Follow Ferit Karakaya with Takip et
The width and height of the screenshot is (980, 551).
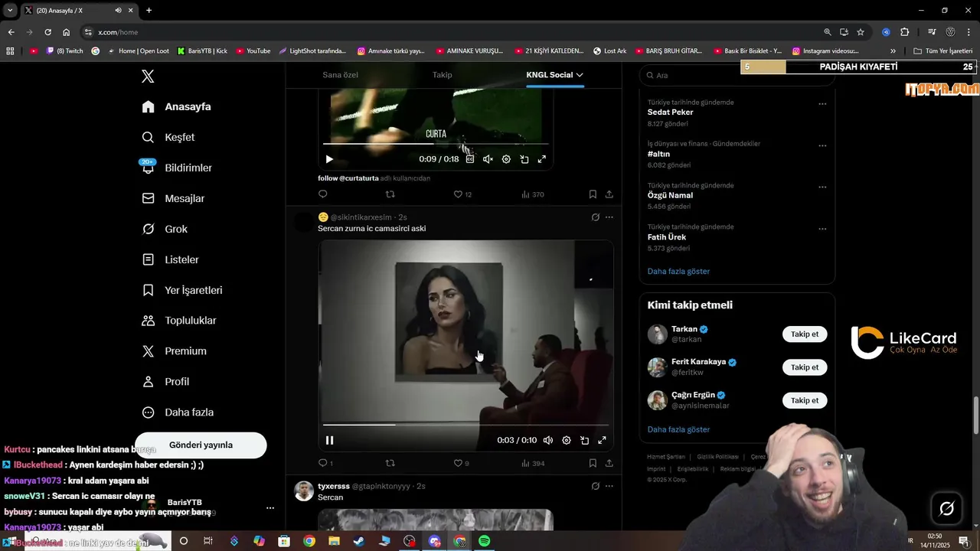pos(805,367)
